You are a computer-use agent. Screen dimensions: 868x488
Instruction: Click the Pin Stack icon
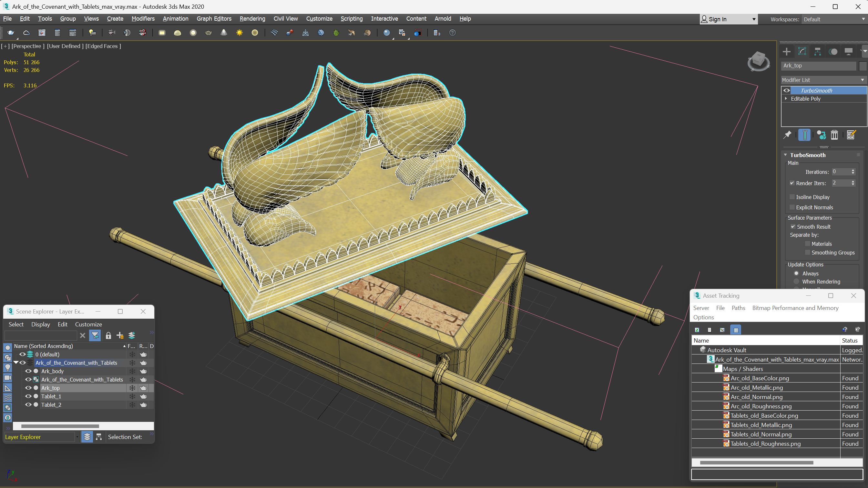pyautogui.click(x=788, y=135)
